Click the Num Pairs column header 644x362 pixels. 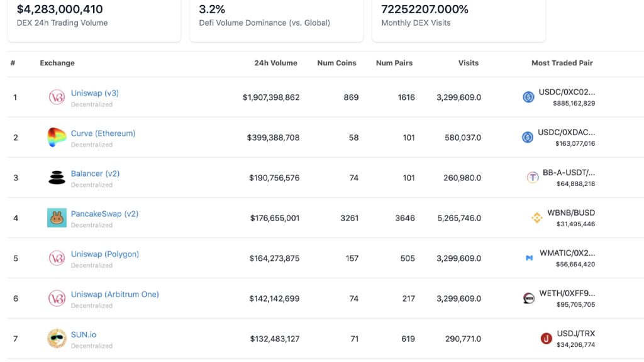(x=394, y=63)
